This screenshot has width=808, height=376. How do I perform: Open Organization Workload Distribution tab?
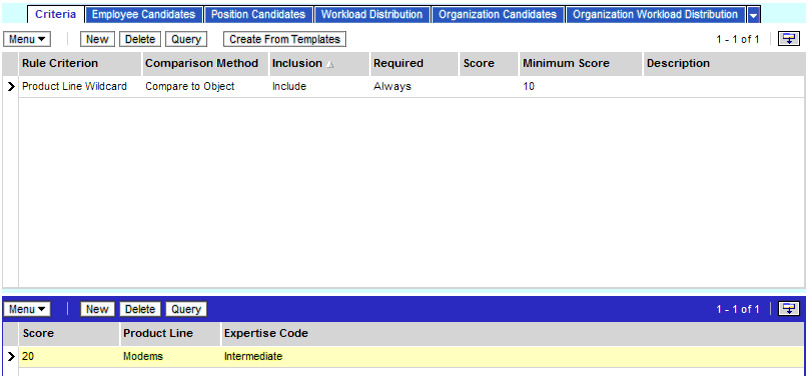pos(655,14)
